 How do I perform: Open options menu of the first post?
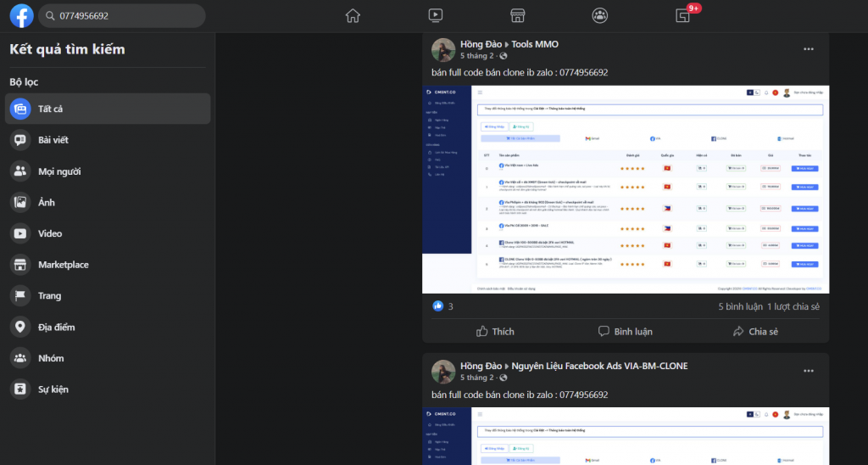808,49
